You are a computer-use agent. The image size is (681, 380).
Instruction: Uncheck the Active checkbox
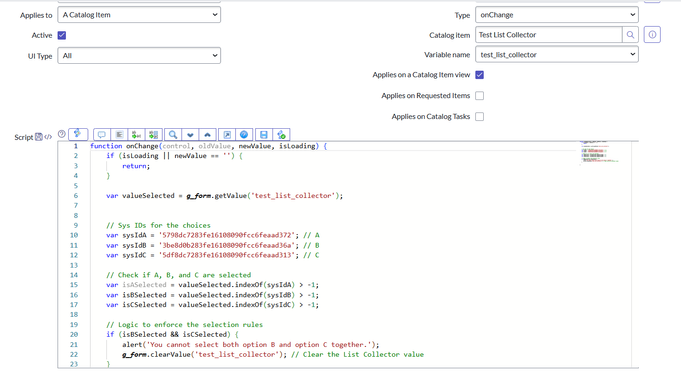62,35
